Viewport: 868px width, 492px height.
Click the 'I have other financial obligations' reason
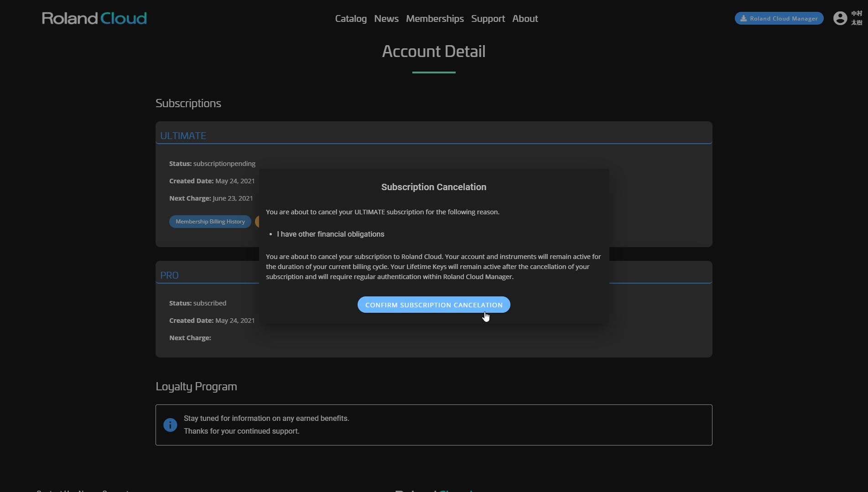click(x=330, y=234)
